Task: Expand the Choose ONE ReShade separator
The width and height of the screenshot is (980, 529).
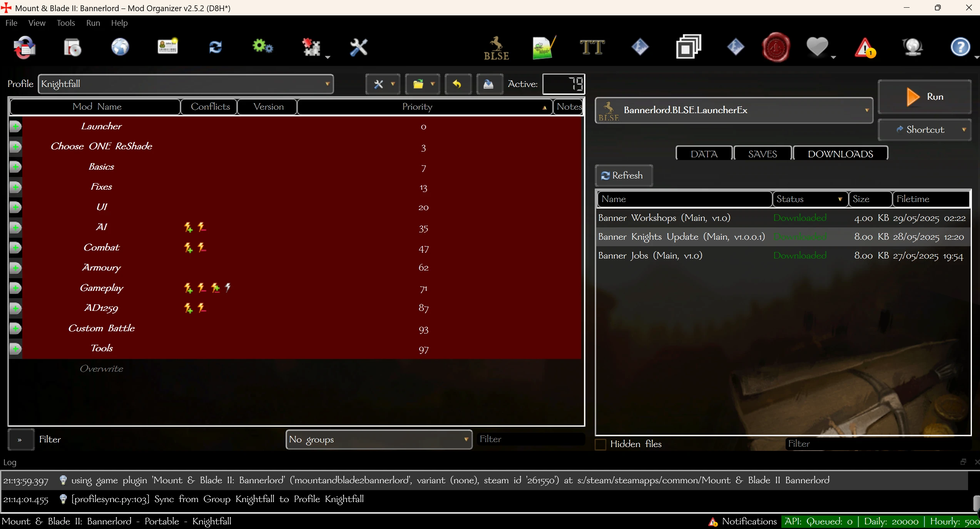Action: 15,147
